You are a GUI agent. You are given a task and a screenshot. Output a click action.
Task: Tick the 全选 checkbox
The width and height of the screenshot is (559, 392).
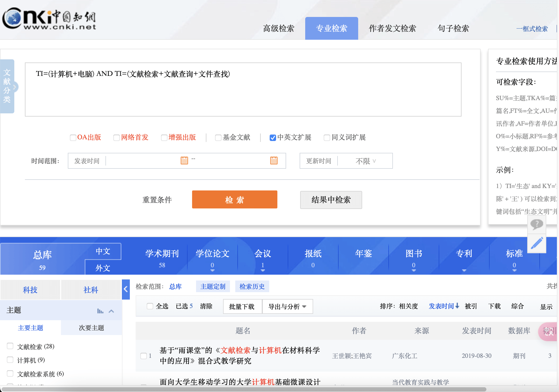pos(150,306)
